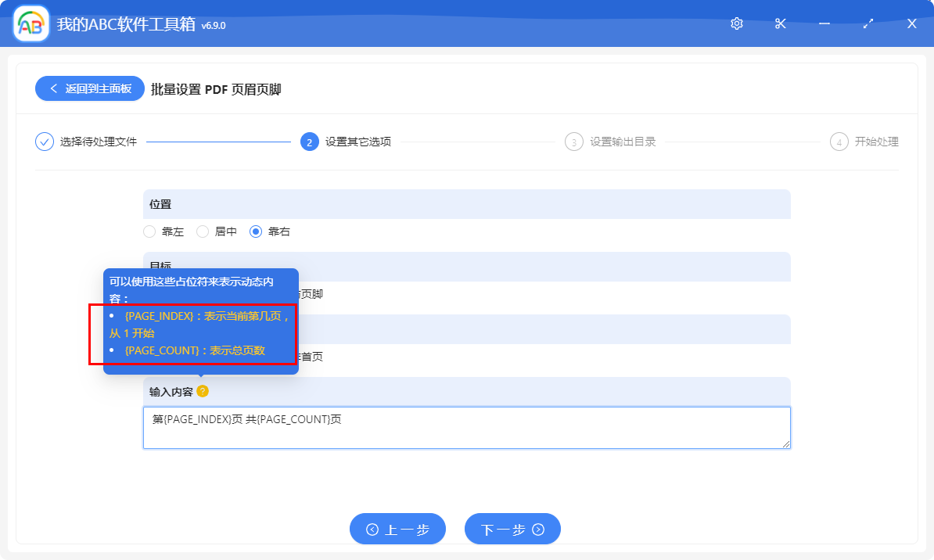Click inside the page header content textarea

[x=466, y=427]
